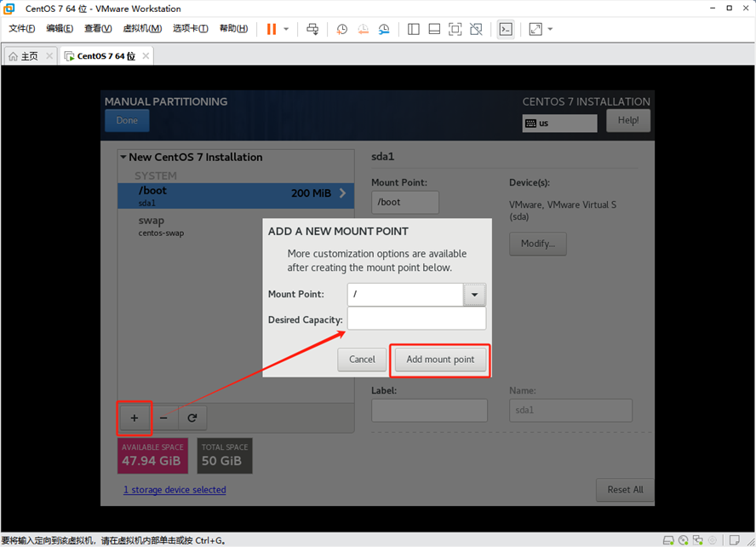Click the AVAILABLE SPACE 47.94 GiB box

(x=152, y=455)
